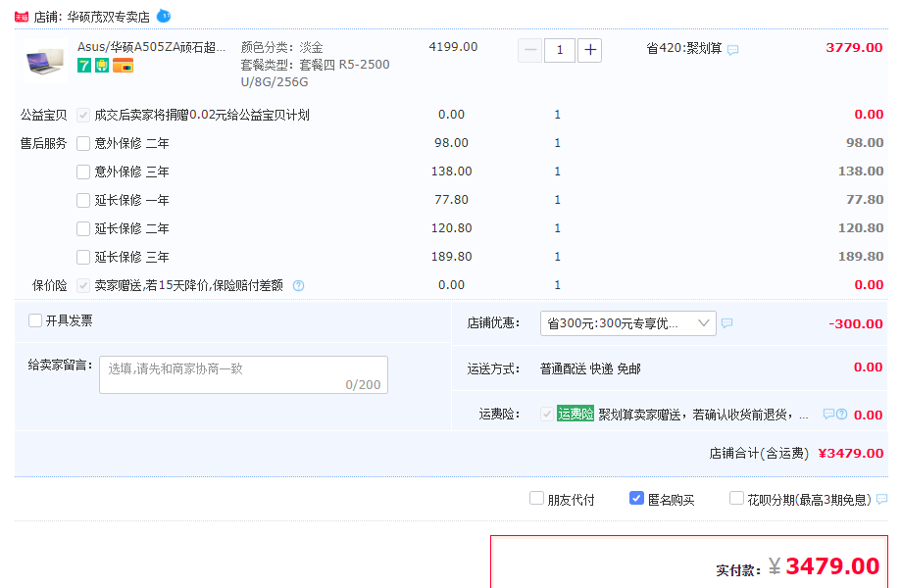The width and height of the screenshot is (901, 588).
Task: Toggle the 运费险 checkbox
Action: pos(547,414)
